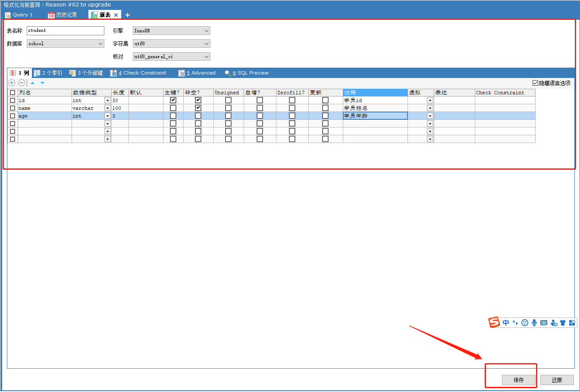
Task: Open the 5 Advanced tab
Action: [x=197, y=73]
